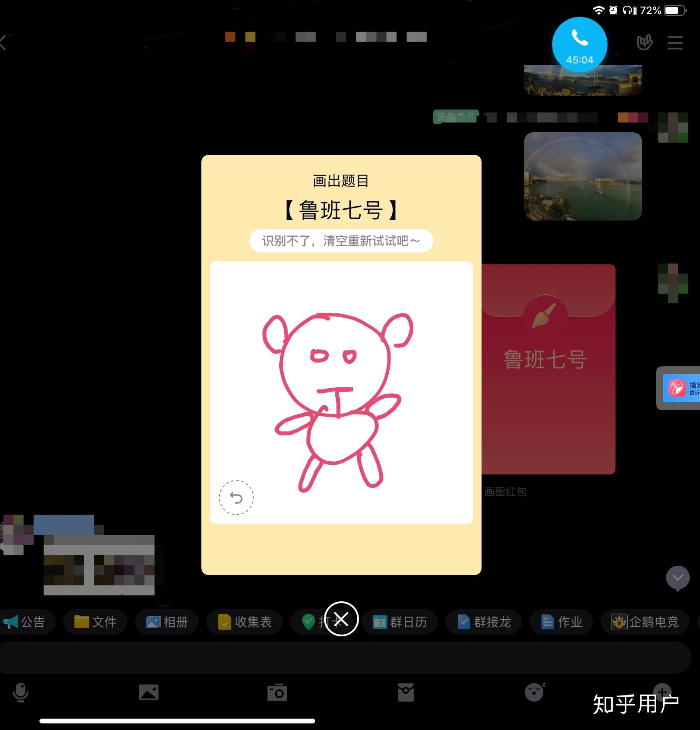Open the hamburger menu at top right

[x=675, y=43]
